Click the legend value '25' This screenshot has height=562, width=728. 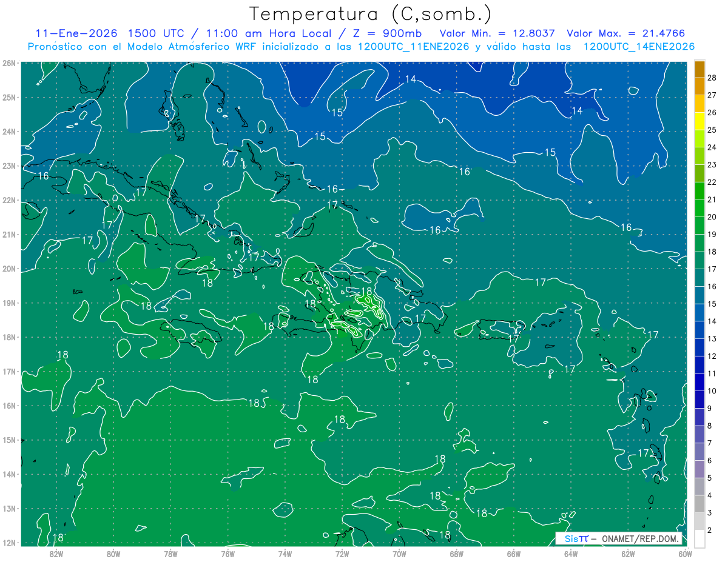coord(712,129)
